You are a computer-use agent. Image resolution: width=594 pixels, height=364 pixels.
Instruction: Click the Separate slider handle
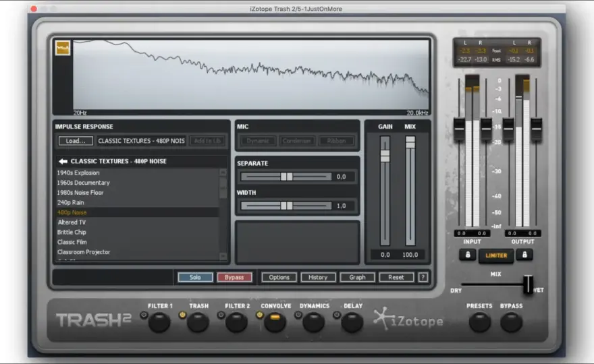(286, 177)
